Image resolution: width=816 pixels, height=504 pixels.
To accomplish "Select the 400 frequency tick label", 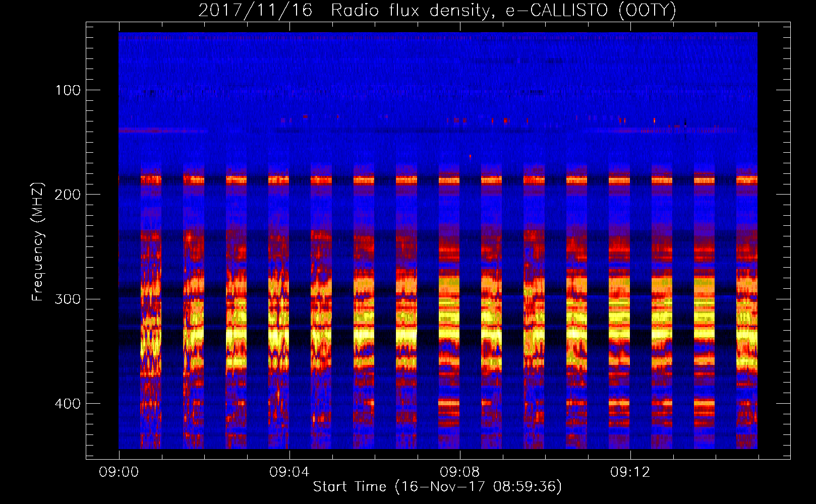I will coord(68,404).
